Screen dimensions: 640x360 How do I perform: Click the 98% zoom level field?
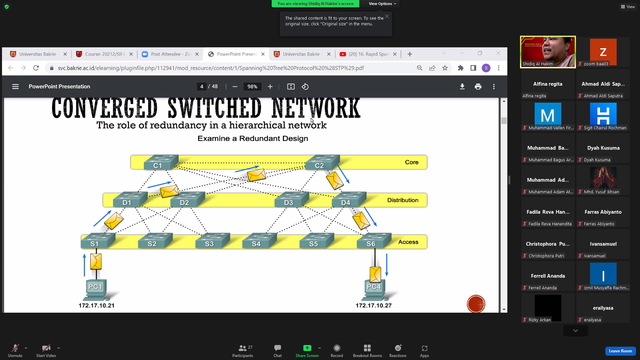[252, 87]
